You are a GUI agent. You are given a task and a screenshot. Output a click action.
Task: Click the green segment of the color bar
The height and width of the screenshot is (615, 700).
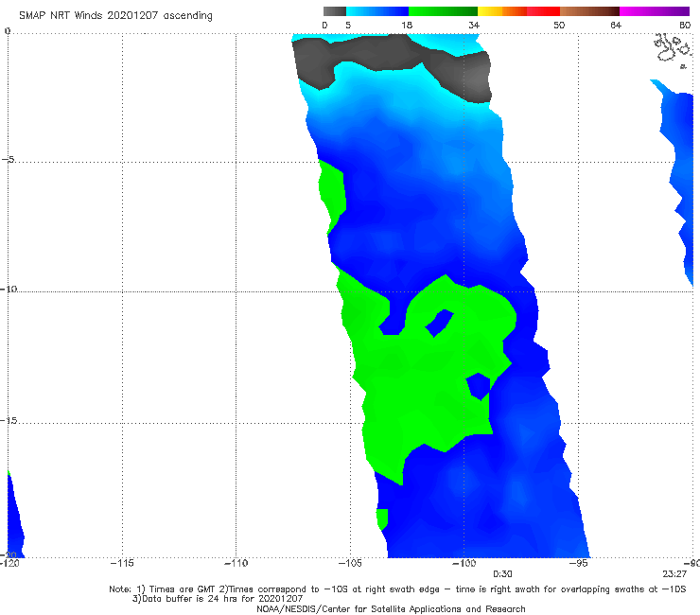(444, 11)
